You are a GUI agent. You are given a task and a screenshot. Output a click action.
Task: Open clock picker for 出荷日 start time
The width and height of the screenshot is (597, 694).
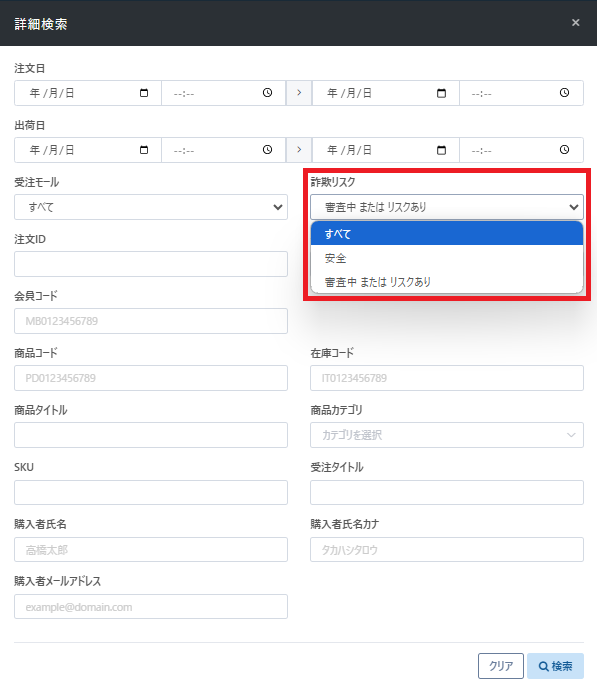[267, 150]
